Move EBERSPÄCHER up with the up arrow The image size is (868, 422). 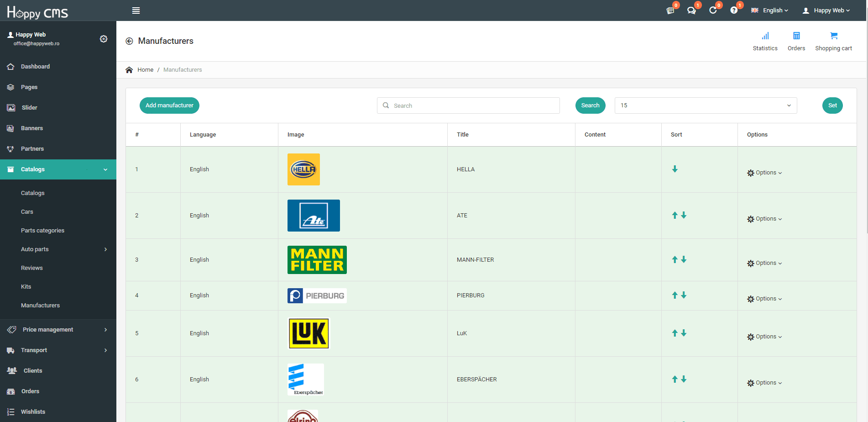[675, 379]
